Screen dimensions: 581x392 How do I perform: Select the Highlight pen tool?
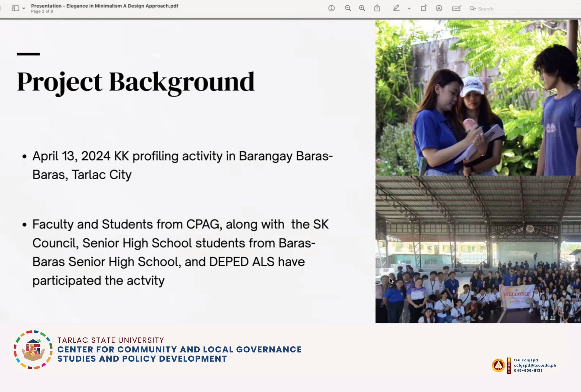[x=396, y=8]
